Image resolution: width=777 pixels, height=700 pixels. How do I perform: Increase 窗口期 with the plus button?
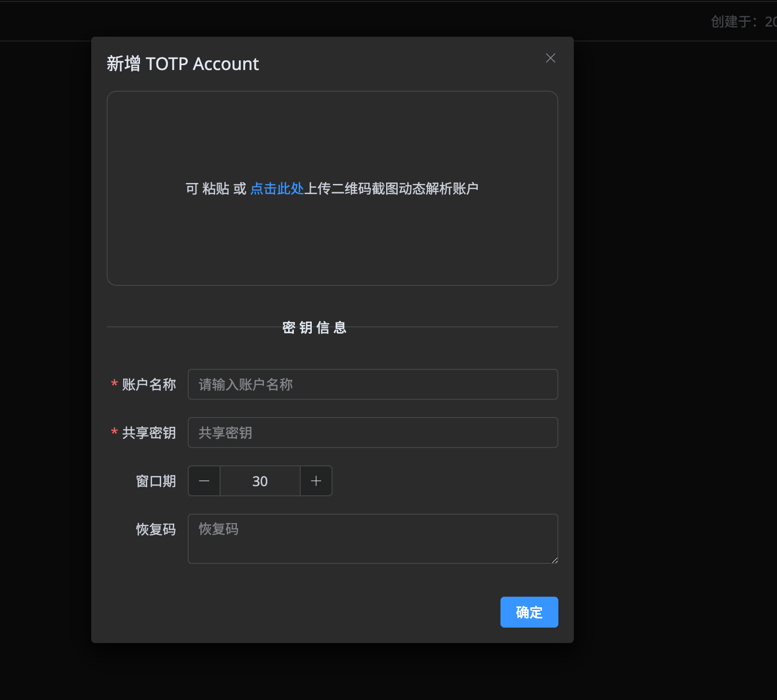click(x=316, y=481)
